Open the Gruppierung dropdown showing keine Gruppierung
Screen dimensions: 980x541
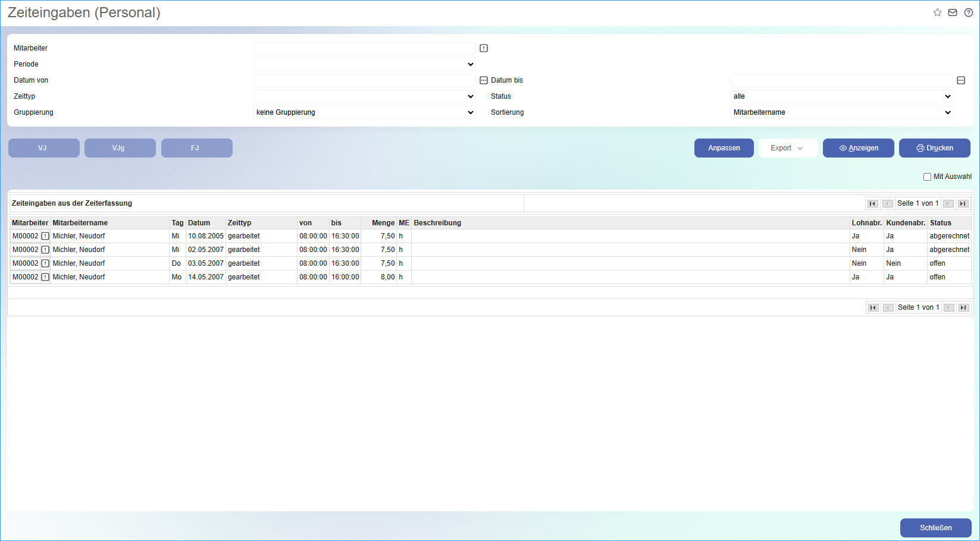[x=364, y=112]
